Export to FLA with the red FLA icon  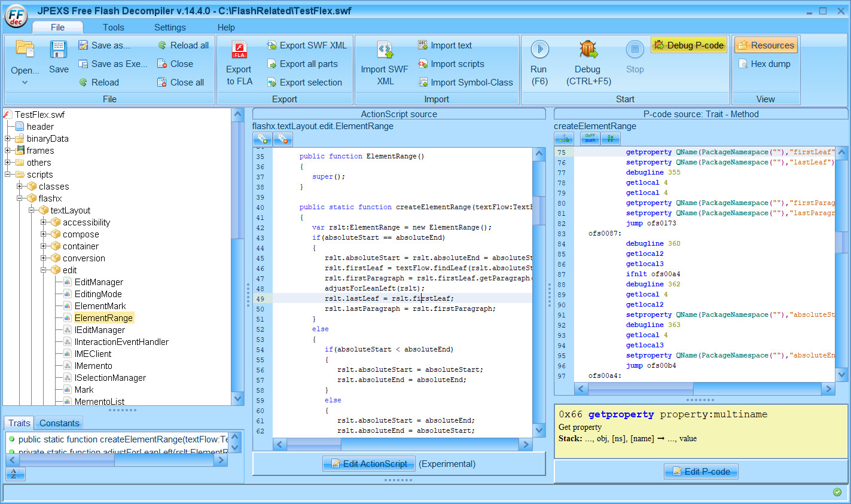pyautogui.click(x=239, y=49)
